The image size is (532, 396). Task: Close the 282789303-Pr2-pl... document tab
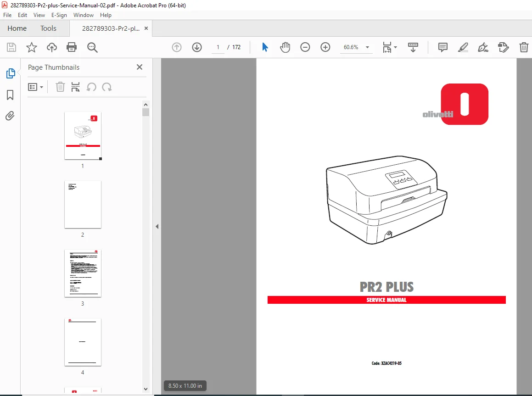coord(146,28)
